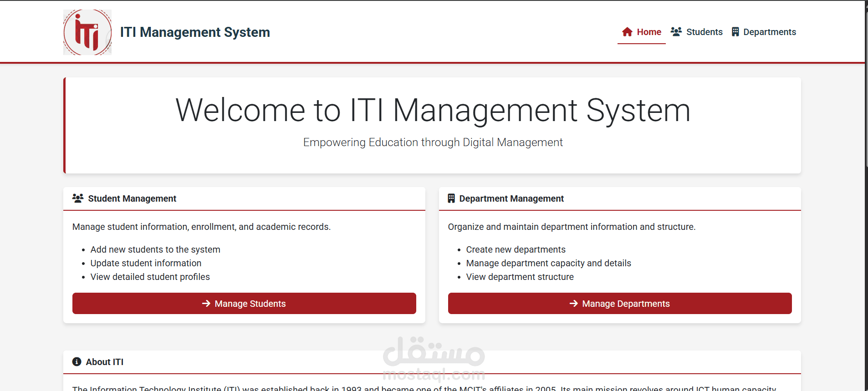This screenshot has width=868, height=391.
Task: Click 'View detailed student profiles' bullet
Action: point(150,277)
